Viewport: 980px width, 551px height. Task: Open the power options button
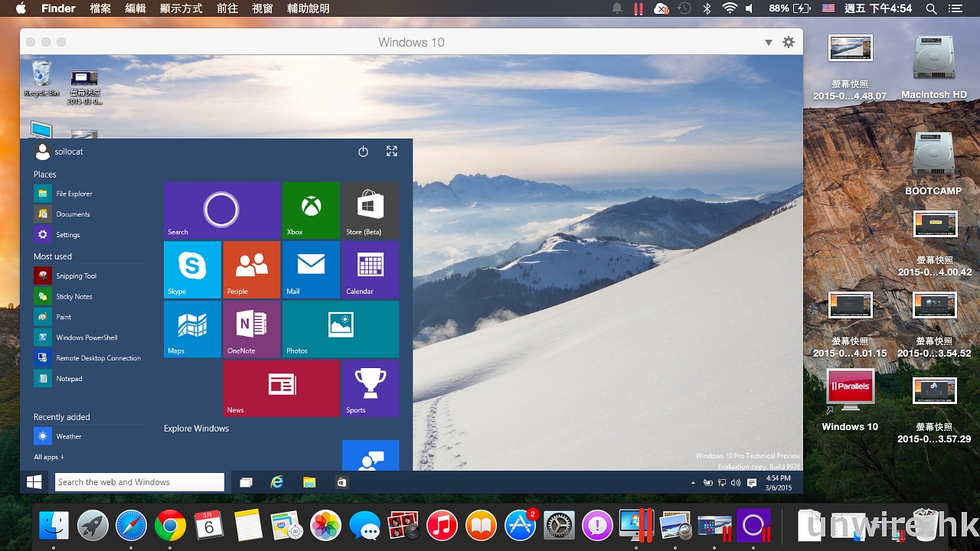[x=364, y=152]
